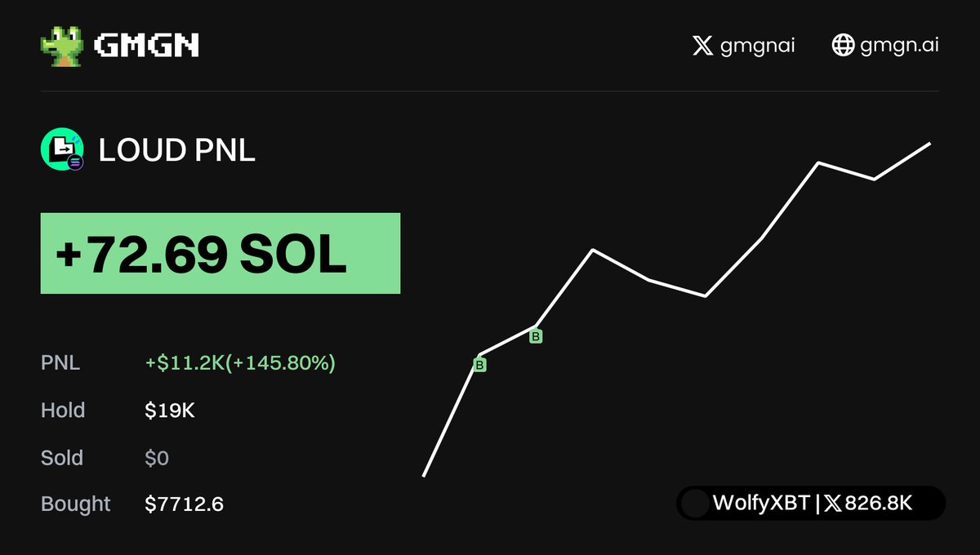The height and width of the screenshot is (555, 980).
Task: Click the X icon next to 826.8K
Action: [832, 504]
